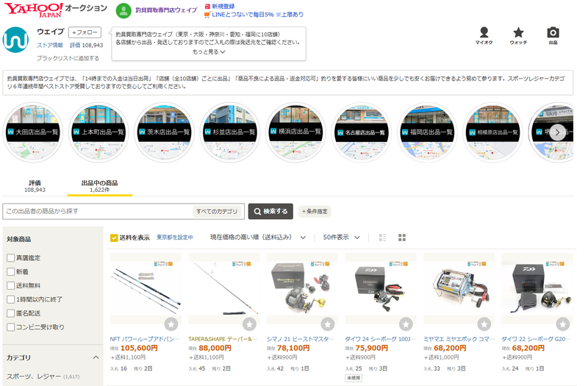The width and height of the screenshot is (588, 386).
Task: Open ダイワ 22 シーボーグ G20 listing title
Action: (x=537, y=339)
